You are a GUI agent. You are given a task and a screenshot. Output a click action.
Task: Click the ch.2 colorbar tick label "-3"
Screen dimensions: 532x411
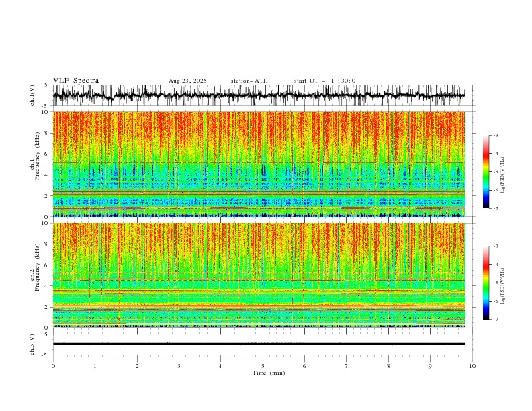pyautogui.click(x=495, y=246)
